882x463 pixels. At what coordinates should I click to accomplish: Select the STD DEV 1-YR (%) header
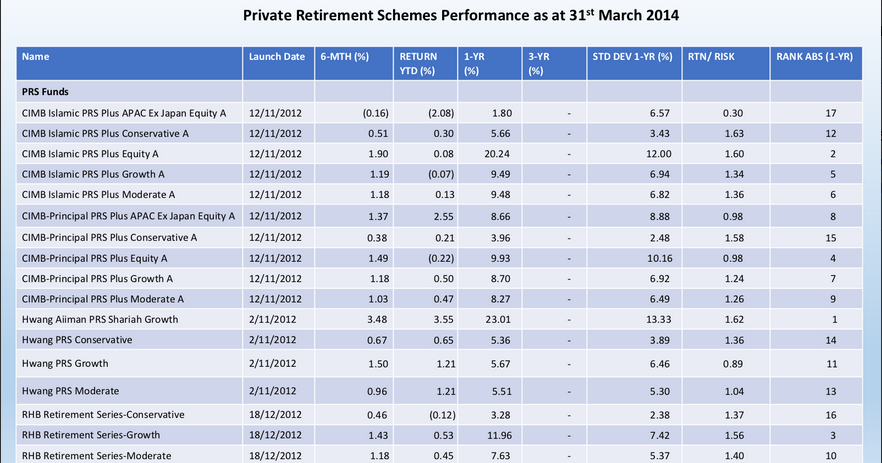[634, 63]
